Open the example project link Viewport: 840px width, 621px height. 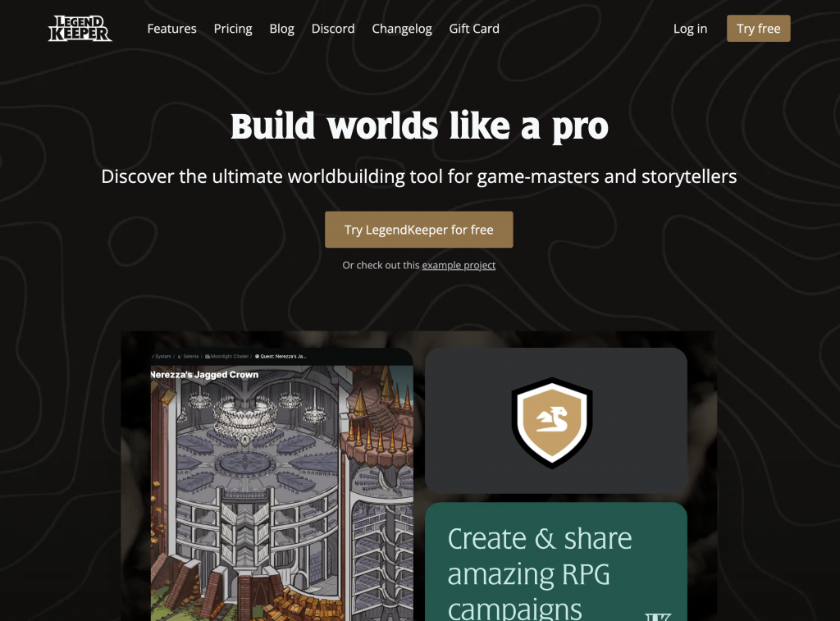tap(459, 266)
